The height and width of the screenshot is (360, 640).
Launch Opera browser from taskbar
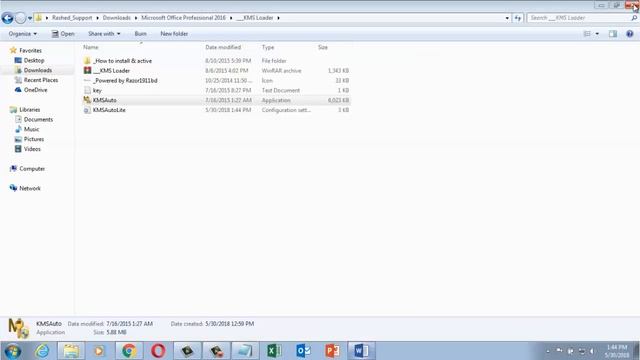coord(158,351)
